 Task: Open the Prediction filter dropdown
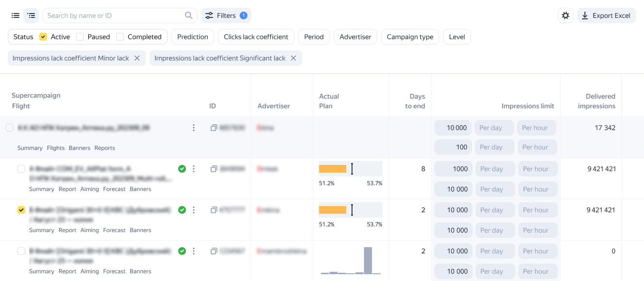tap(193, 37)
